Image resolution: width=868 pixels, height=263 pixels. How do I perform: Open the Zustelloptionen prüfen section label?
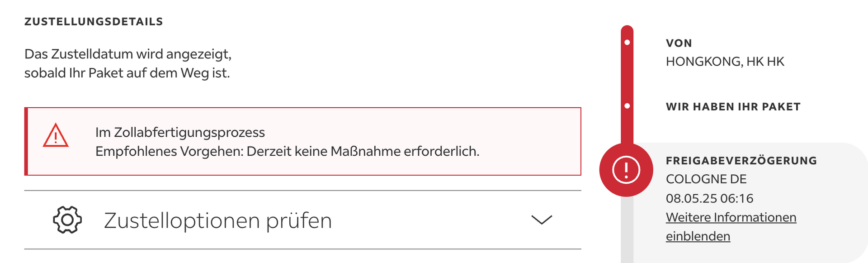click(x=218, y=221)
